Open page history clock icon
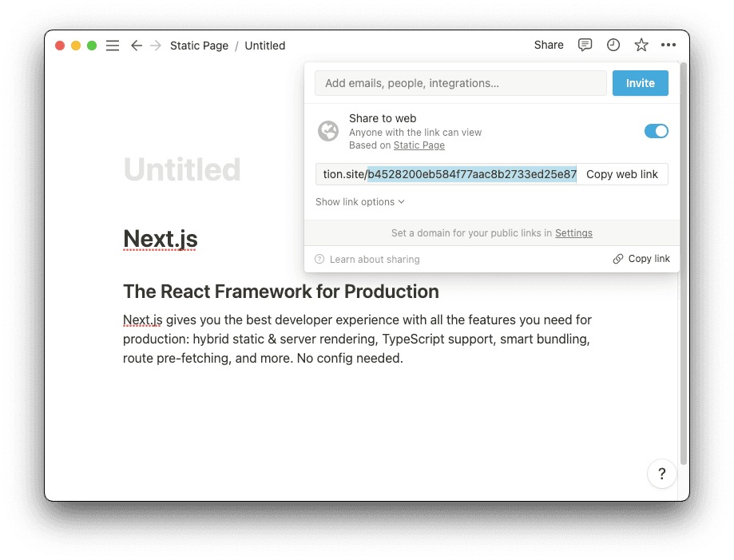 (x=613, y=46)
